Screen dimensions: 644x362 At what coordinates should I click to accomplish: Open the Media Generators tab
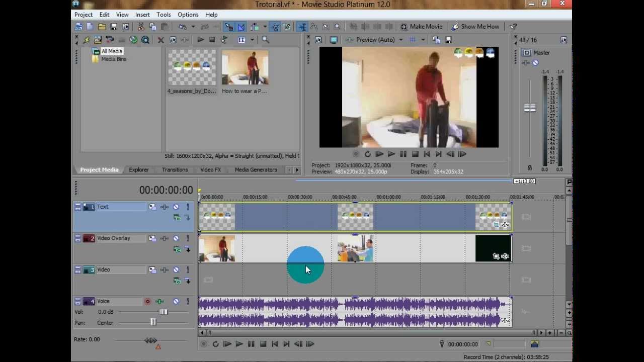tap(256, 170)
